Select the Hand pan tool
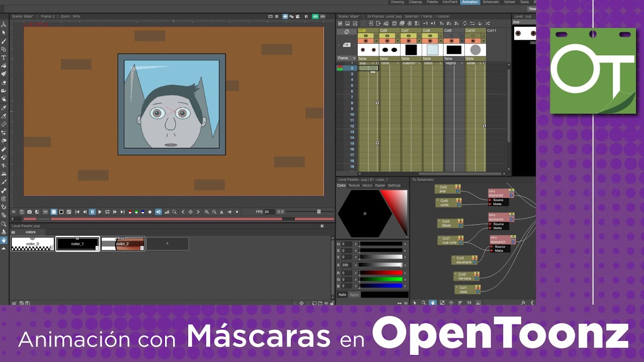This screenshot has height=362, width=644. tap(4, 240)
